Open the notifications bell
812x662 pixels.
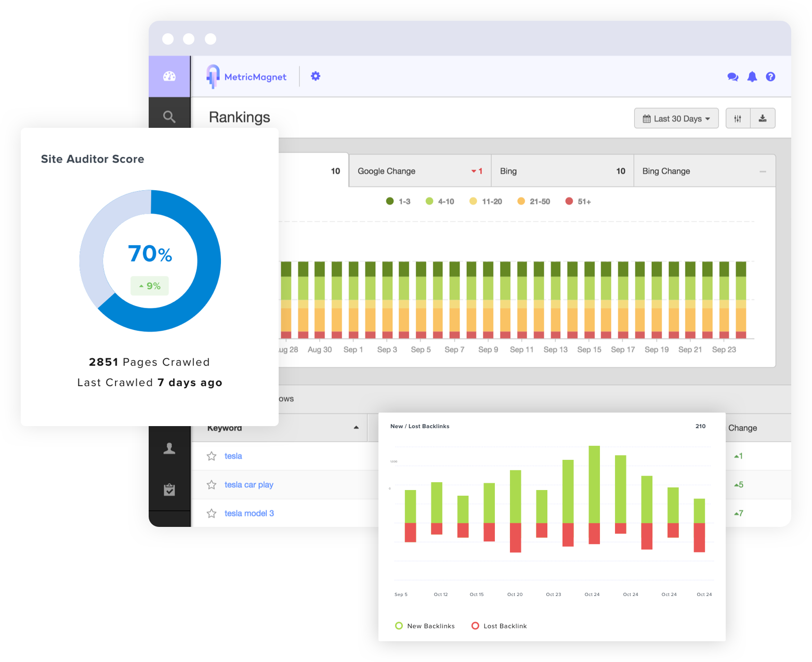(x=752, y=77)
